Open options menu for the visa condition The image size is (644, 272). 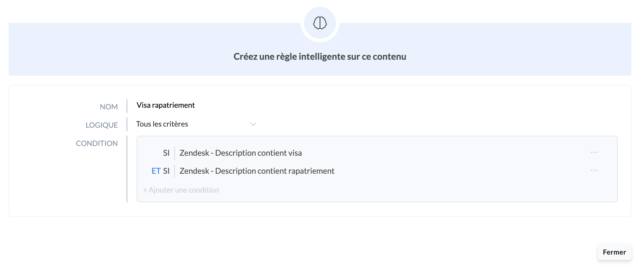click(594, 152)
